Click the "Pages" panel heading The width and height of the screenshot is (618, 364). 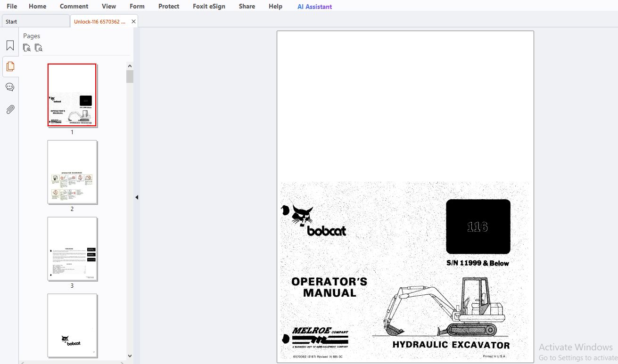(x=32, y=36)
